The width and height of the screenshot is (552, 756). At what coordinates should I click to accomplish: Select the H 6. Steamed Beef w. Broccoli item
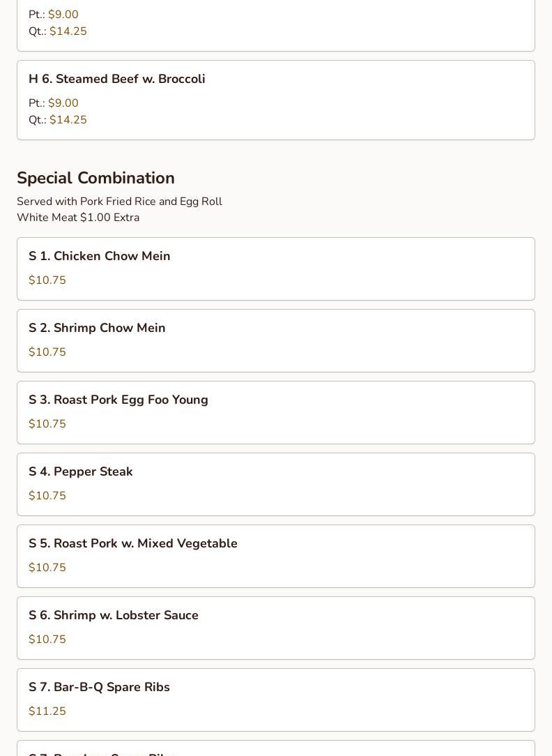(x=117, y=80)
